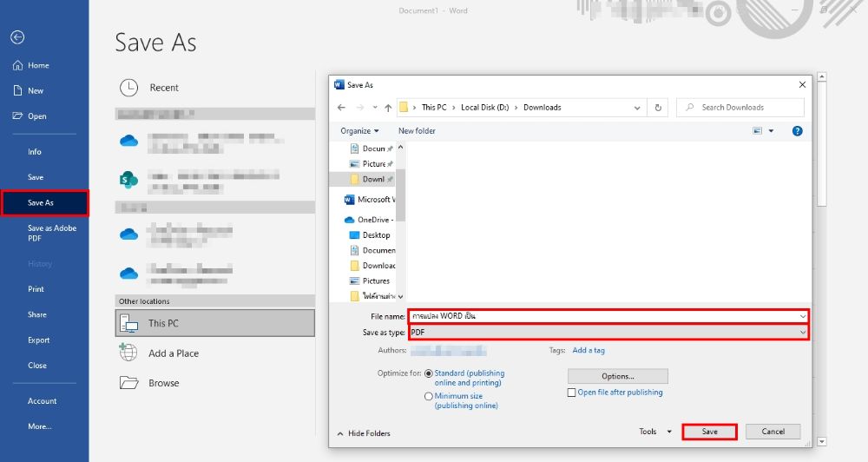This screenshot has height=462, width=868.
Task: Click the Recent clock icon
Action: coord(128,88)
